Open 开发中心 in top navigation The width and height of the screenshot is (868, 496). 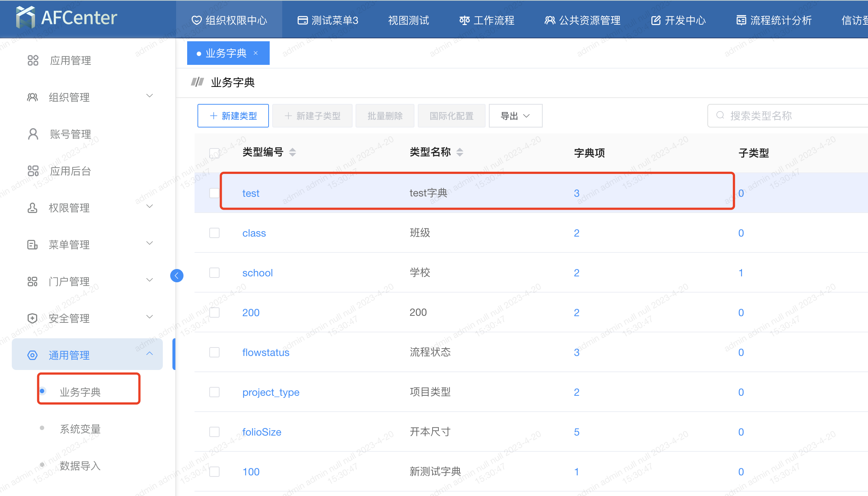678,20
